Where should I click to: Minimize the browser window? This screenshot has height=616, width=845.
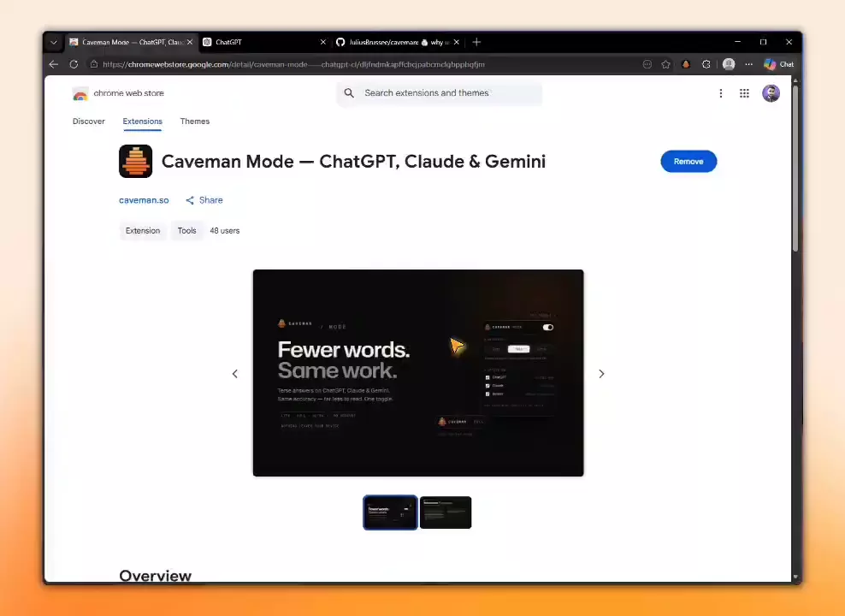[738, 42]
